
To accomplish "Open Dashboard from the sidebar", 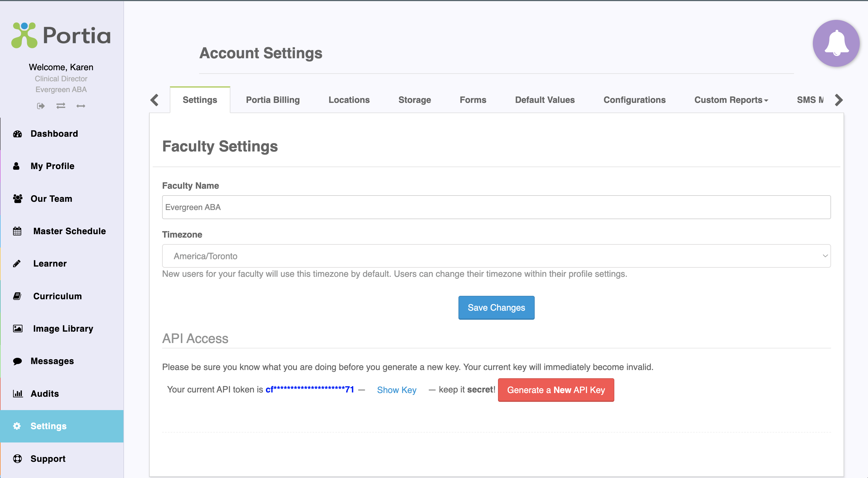I will tap(54, 134).
